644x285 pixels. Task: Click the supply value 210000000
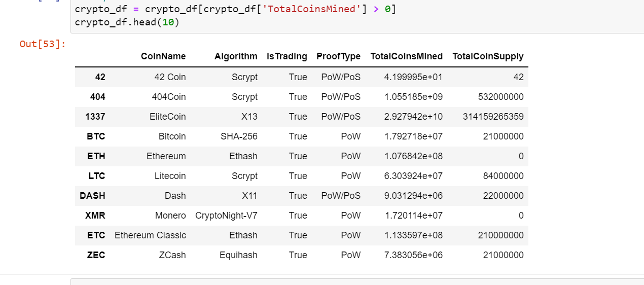click(500, 235)
